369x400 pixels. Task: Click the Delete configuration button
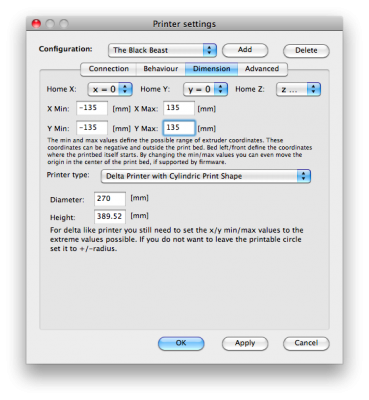click(306, 51)
